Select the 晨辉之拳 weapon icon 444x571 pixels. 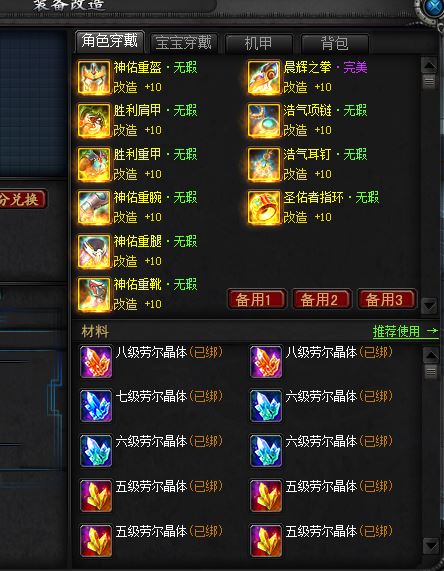pyautogui.click(x=264, y=78)
